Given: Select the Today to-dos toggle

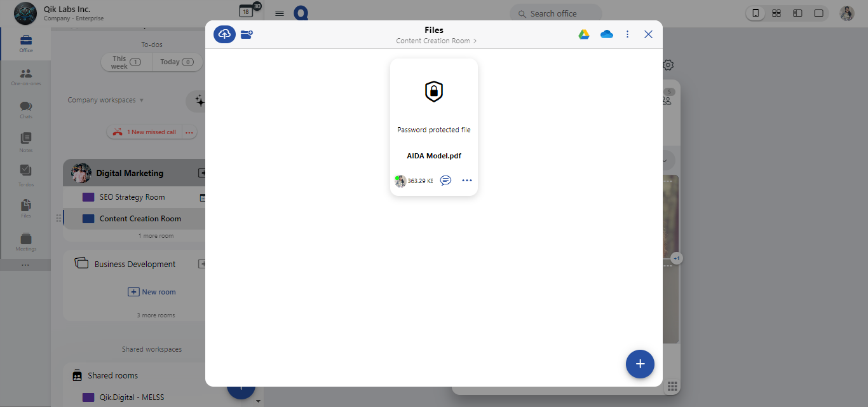Looking at the screenshot, I should tap(177, 62).
